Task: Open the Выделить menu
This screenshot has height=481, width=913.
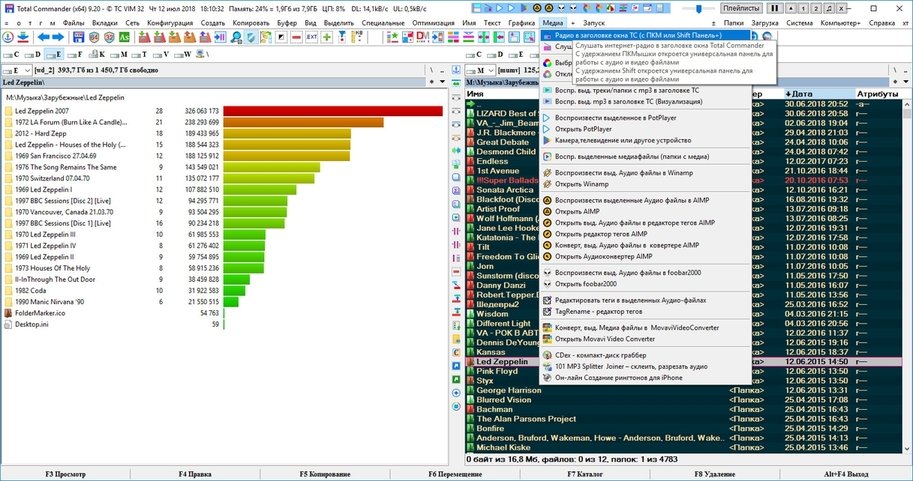Action: coord(339,23)
